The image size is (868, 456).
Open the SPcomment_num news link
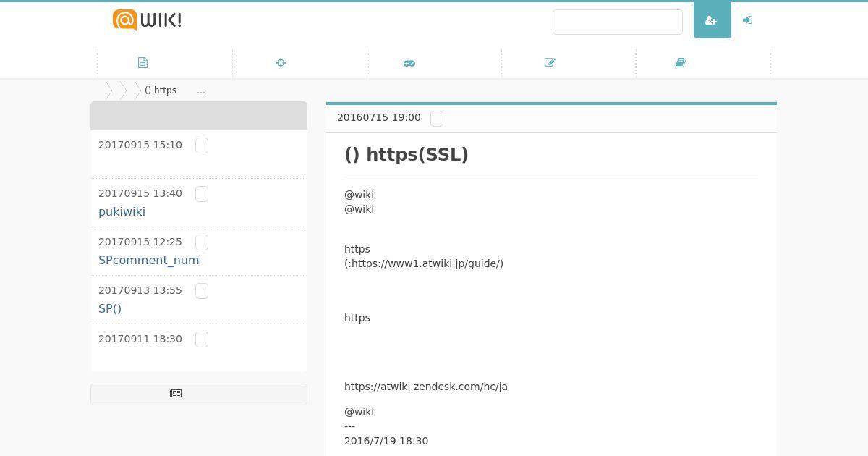(x=148, y=261)
